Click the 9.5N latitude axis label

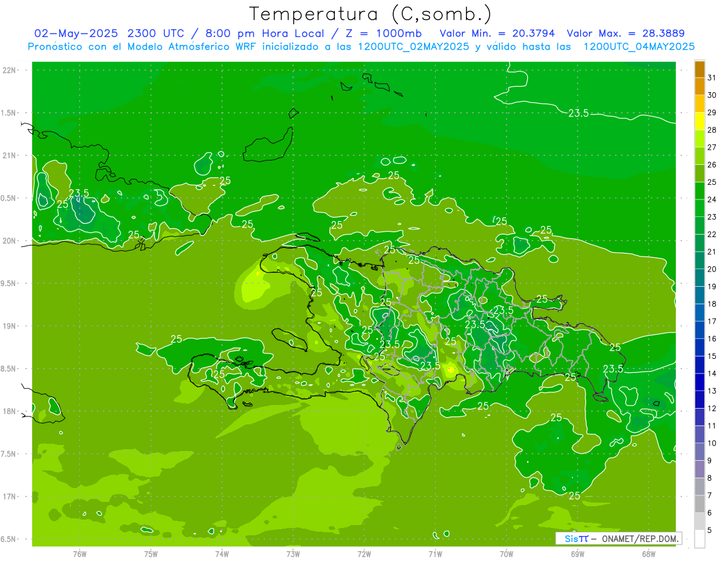click(x=9, y=283)
